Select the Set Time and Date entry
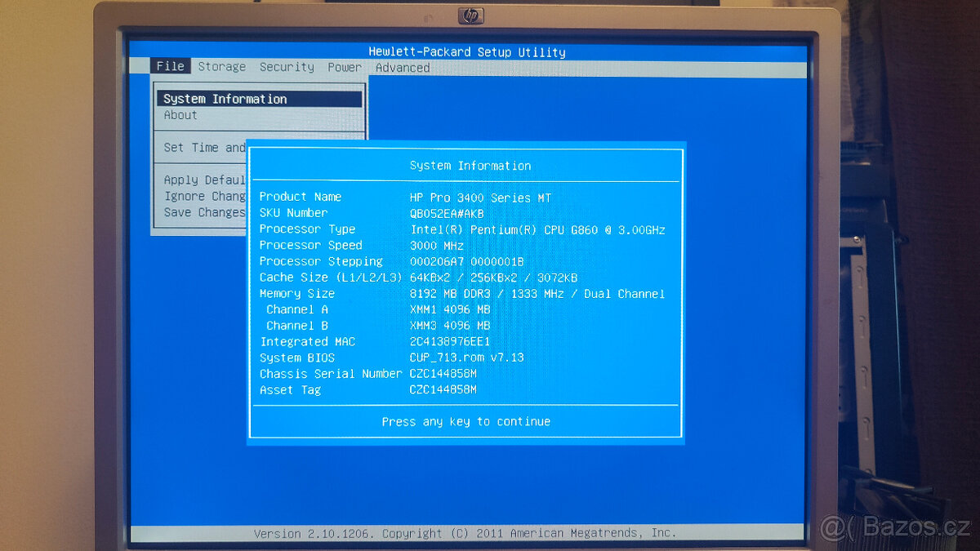Screen dimensions: 980x551 pos(204,148)
